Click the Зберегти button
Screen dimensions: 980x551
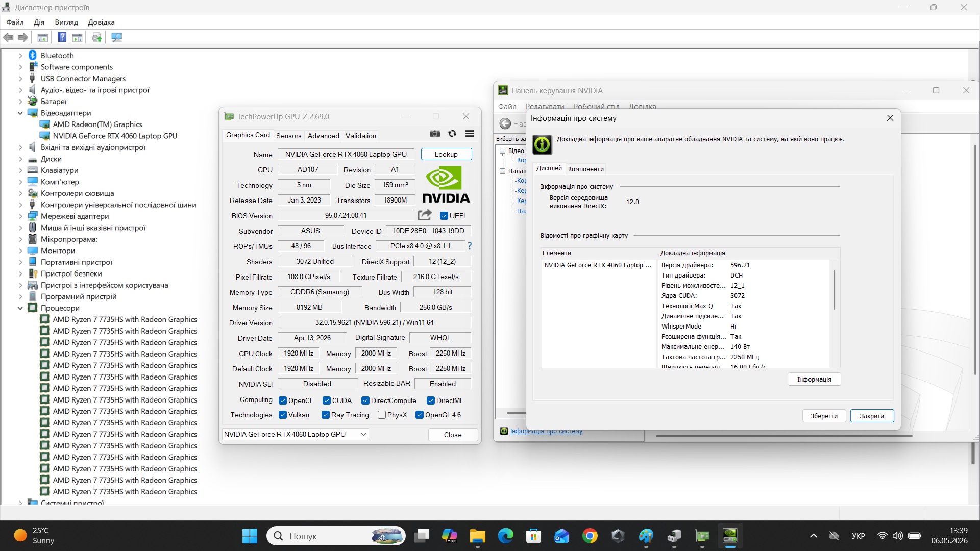[824, 416]
